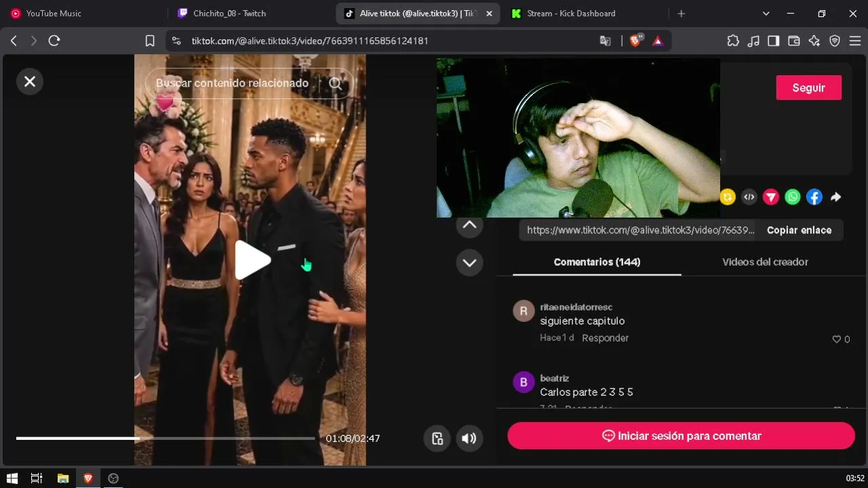Open the Brave main hamburger menu
The height and width of the screenshot is (488, 868).
pos(854,41)
